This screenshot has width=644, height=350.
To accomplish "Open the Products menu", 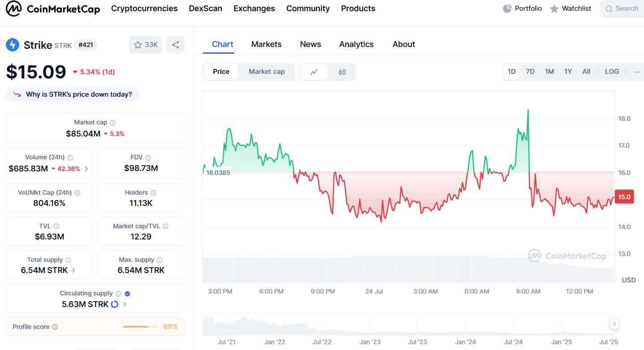I will [x=358, y=9].
